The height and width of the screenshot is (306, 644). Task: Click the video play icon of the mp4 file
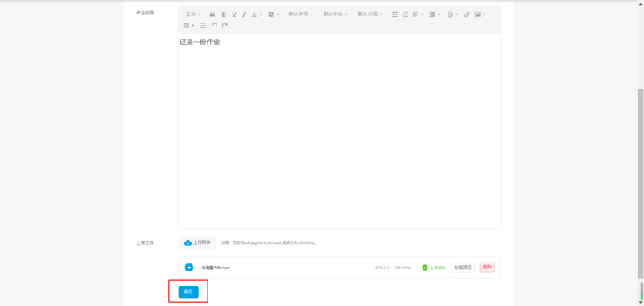click(x=189, y=267)
